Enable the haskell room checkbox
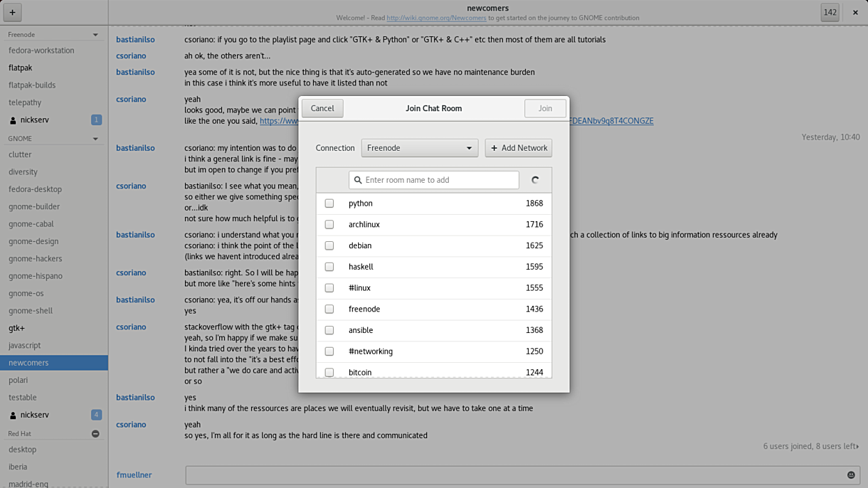Screen dimensions: 868x488 329,267
